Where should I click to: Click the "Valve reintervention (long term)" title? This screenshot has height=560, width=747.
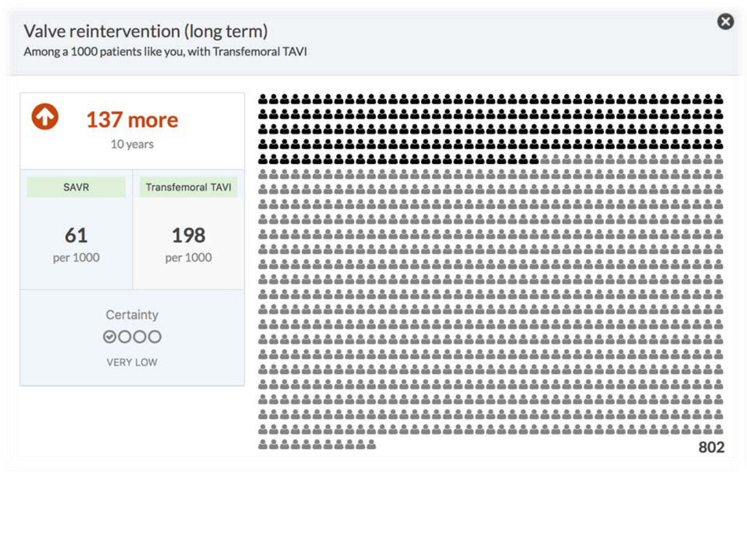(145, 31)
